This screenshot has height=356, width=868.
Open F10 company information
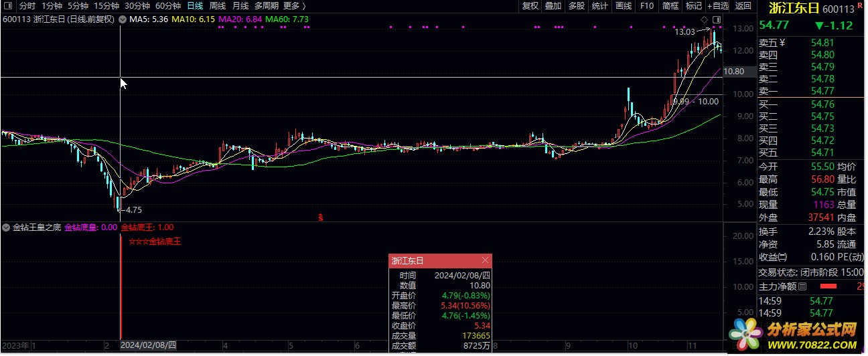coord(647,6)
